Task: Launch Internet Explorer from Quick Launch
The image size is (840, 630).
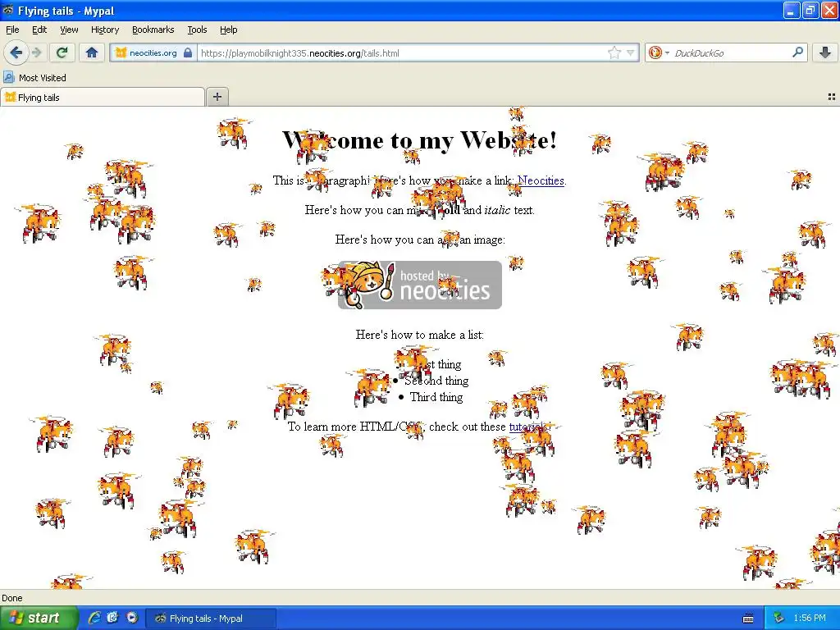Action: pos(94,618)
